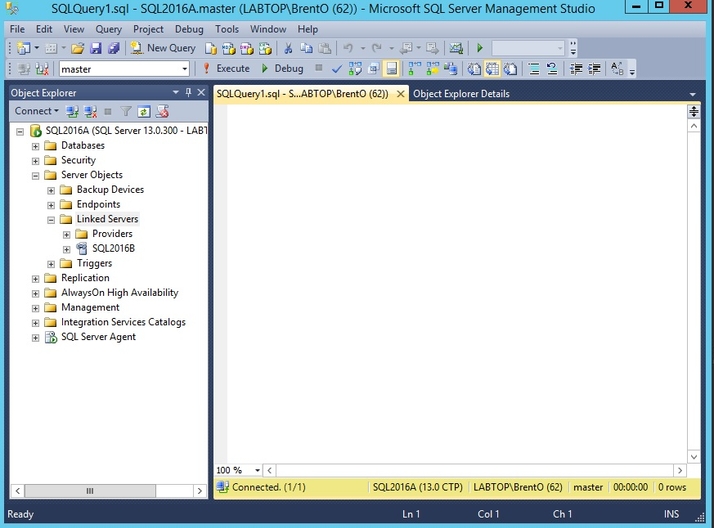The height and width of the screenshot is (528, 714).
Task: Open the editor zoom percentage dropdown
Action: click(x=257, y=470)
